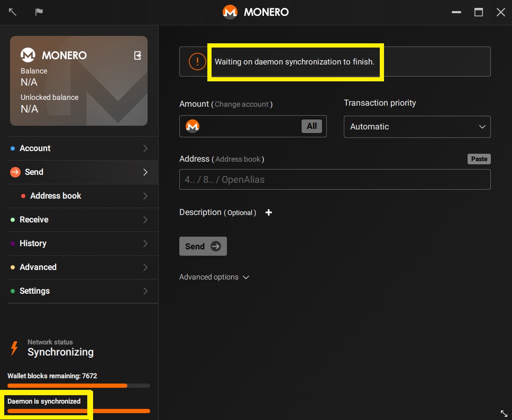512x420 pixels.
Task: Click 'Daemon is synchronized' status text
Action: [x=44, y=402]
